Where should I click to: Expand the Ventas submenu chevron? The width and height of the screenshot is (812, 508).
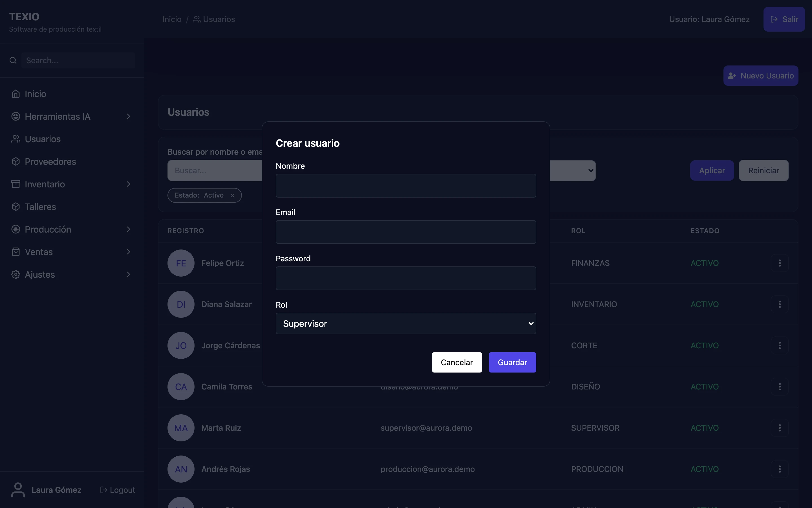click(129, 252)
